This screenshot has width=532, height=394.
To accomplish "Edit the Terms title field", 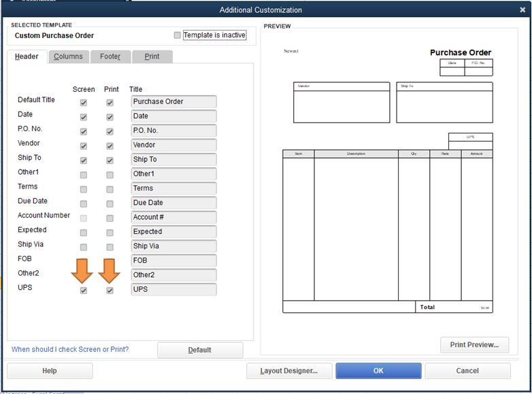I will point(173,188).
